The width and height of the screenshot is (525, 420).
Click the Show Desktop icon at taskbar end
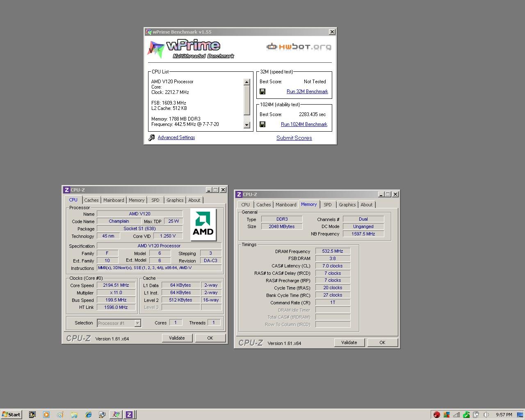click(x=520, y=415)
